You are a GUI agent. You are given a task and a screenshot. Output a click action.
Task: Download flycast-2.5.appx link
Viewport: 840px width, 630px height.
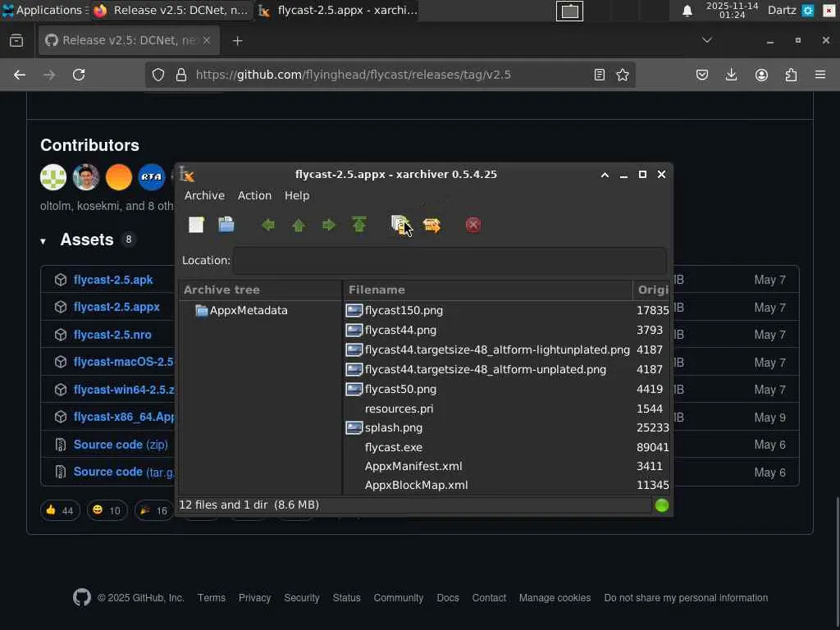pos(116,307)
